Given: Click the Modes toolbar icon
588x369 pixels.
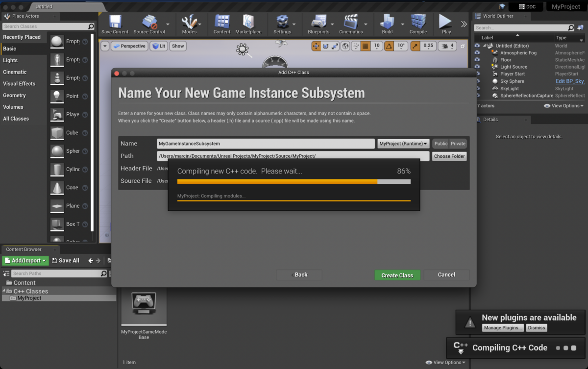Looking at the screenshot, I should [x=189, y=25].
